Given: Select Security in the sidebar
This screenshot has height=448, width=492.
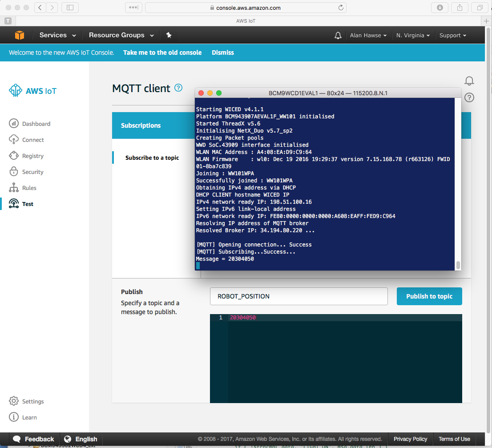Looking at the screenshot, I should [32, 172].
